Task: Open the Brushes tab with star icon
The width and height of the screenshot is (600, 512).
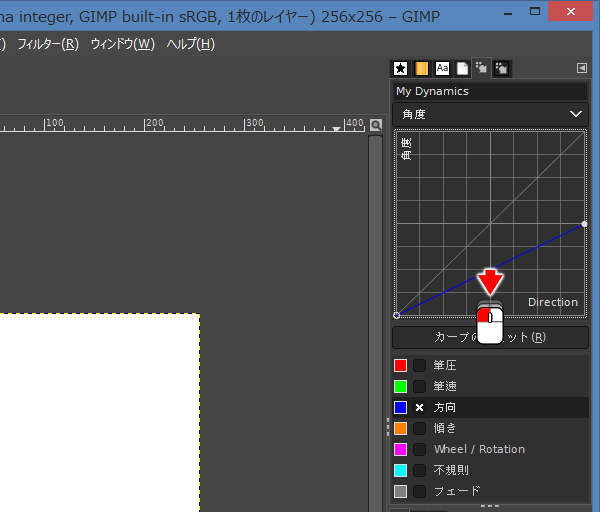Action: coord(401,68)
